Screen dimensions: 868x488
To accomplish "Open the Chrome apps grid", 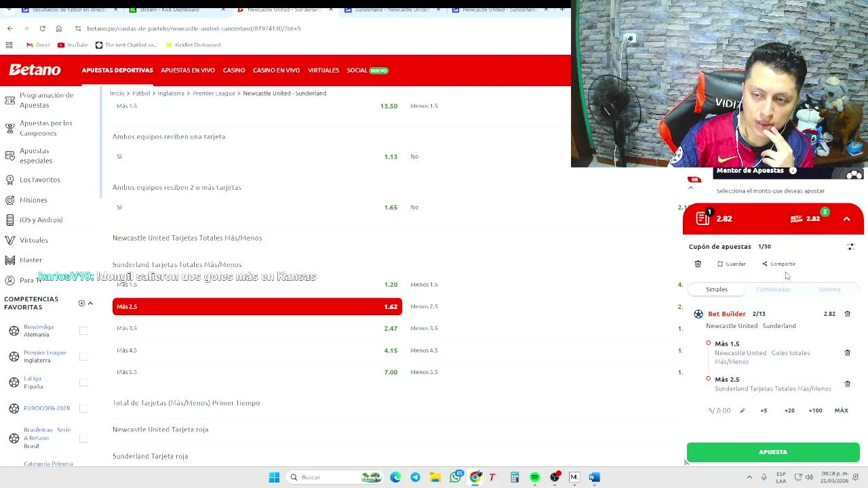I will coord(9,45).
